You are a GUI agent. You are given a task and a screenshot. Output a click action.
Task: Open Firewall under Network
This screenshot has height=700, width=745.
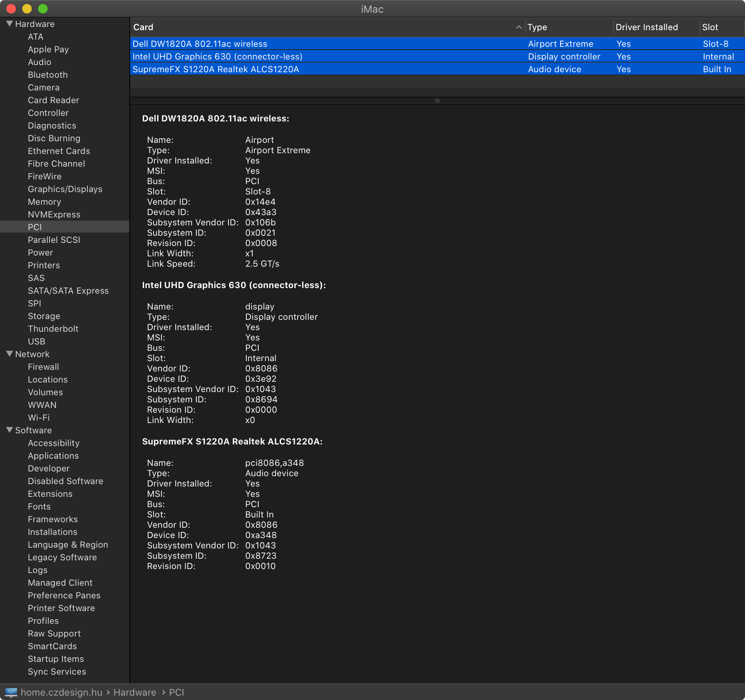43,367
